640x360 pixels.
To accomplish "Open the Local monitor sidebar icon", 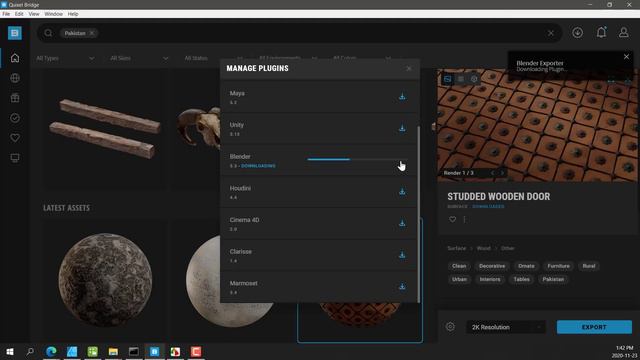I will 15,158.
